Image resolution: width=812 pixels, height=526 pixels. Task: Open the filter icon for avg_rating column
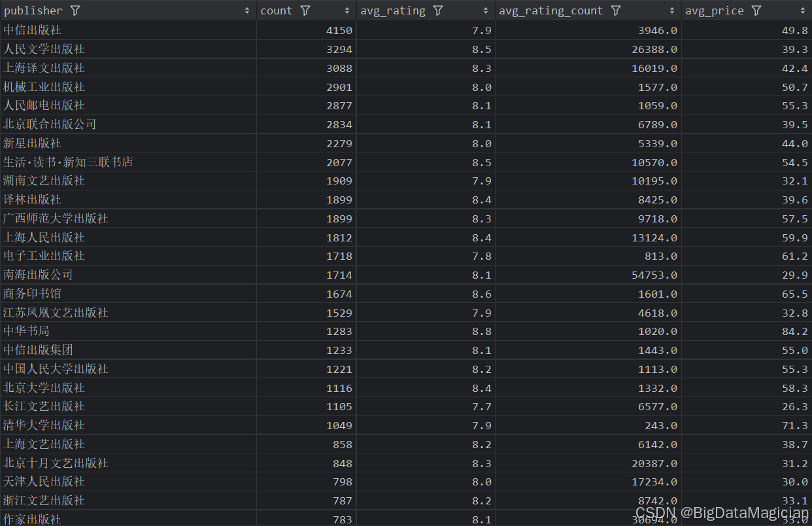(x=438, y=10)
